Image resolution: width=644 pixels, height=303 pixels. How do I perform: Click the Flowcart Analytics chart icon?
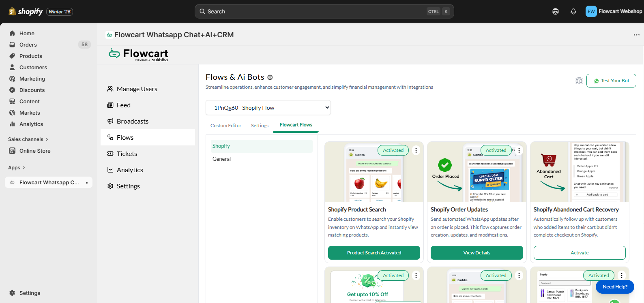[x=110, y=170]
